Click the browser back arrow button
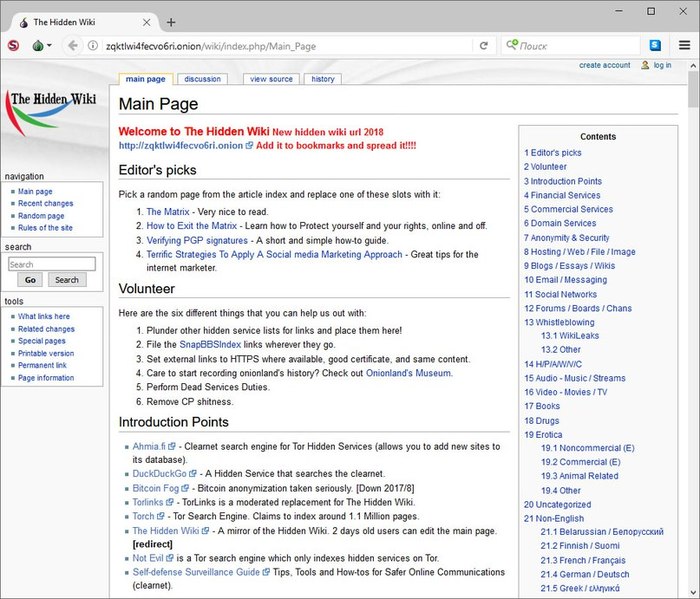700x599 pixels. pos(73,46)
